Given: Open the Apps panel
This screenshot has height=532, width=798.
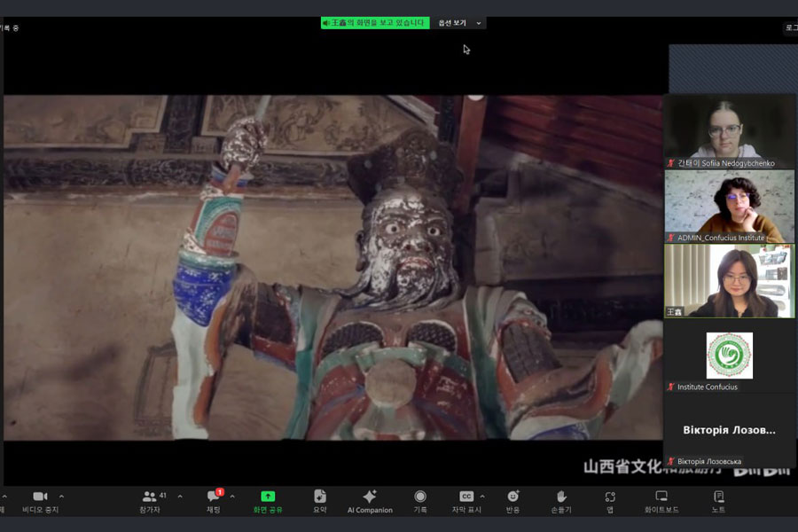Looking at the screenshot, I should (x=610, y=502).
